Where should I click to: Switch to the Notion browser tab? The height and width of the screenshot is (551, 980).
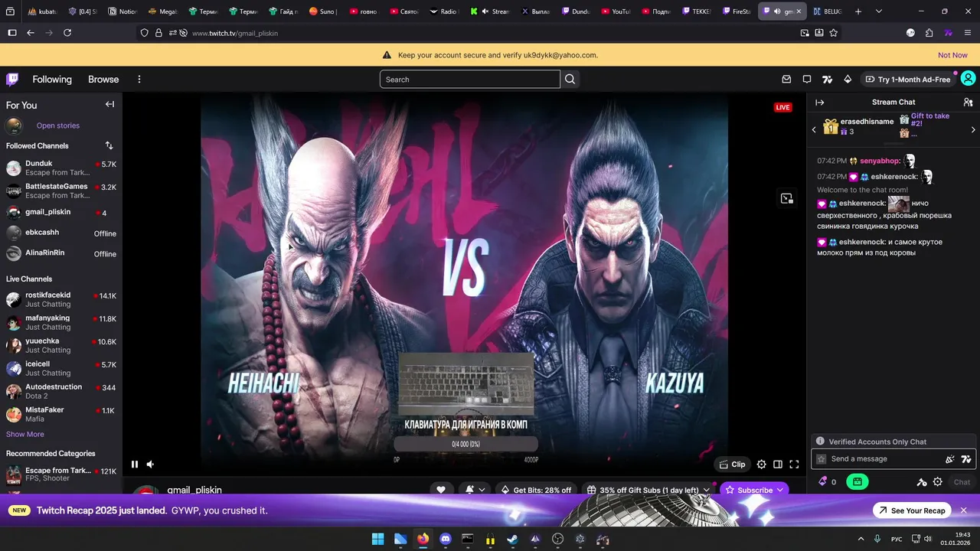pos(122,11)
